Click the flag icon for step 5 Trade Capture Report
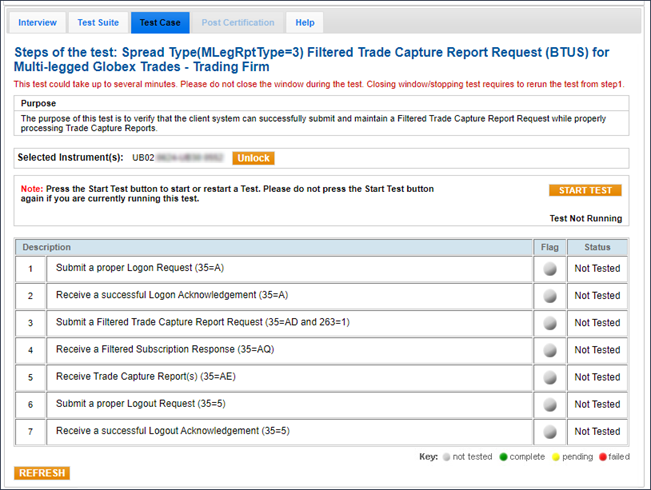Viewport: 651px width, 490px height. pyautogui.click(x=549, y=378)
